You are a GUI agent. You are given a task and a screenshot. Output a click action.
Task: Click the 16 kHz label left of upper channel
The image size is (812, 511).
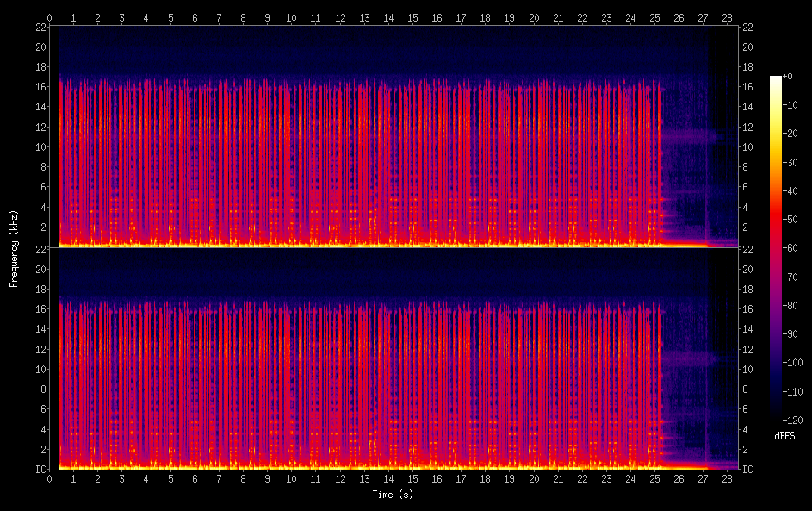click(40, 86)
